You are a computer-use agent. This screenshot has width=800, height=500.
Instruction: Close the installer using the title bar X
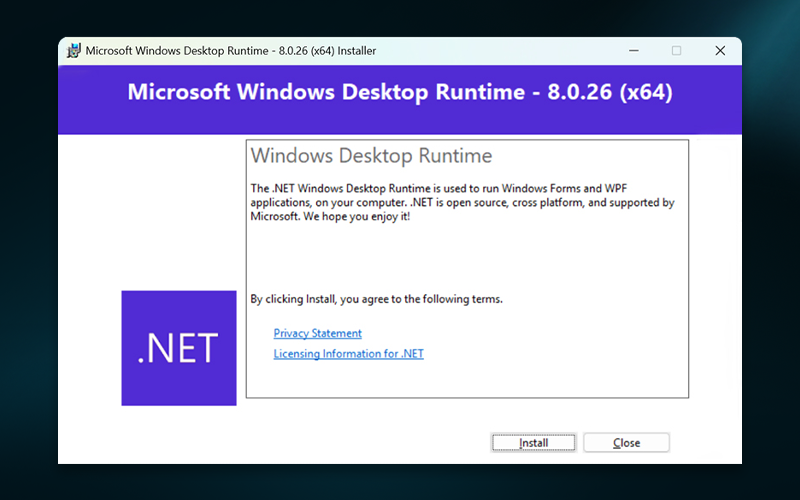pyautogui.click(x=720, y=51)
